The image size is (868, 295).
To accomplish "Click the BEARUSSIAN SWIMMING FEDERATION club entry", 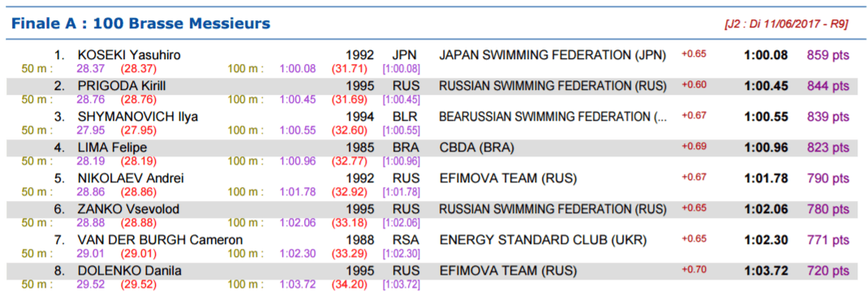I will (x=552, y=117).
